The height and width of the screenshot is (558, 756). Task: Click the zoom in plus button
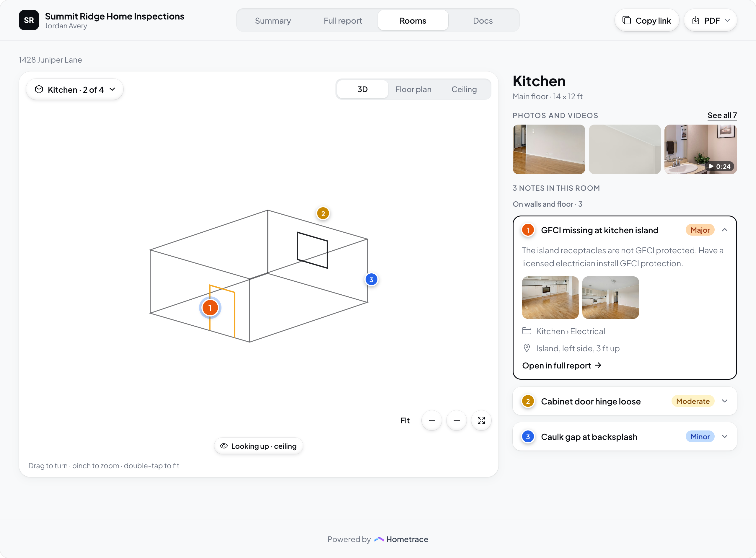(432, 420)
